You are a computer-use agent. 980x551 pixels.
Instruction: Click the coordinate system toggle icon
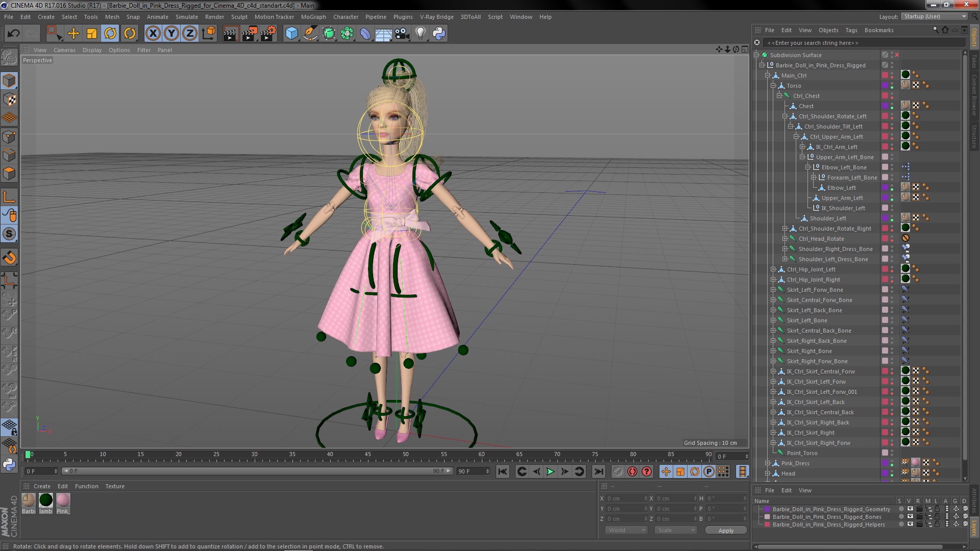coord(209,34)
